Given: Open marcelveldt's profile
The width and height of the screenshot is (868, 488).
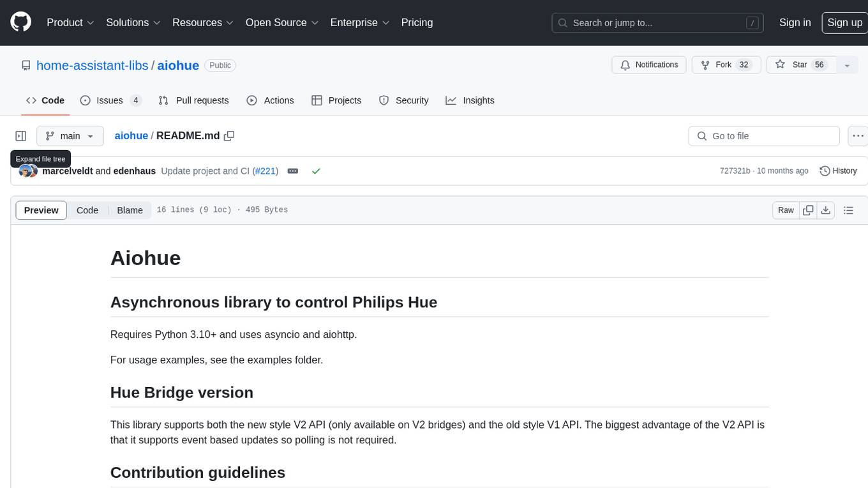Looking at the screenshot, I should (67, 171).
